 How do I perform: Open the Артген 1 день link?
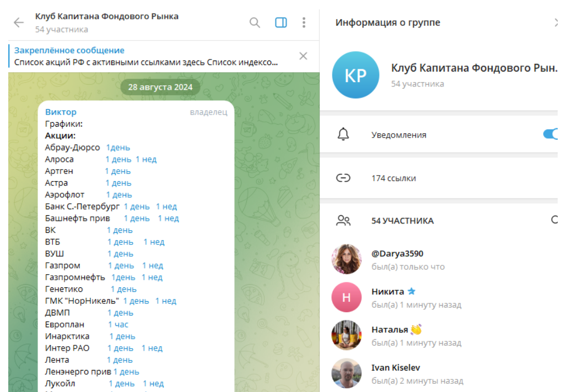pos(118,171)
